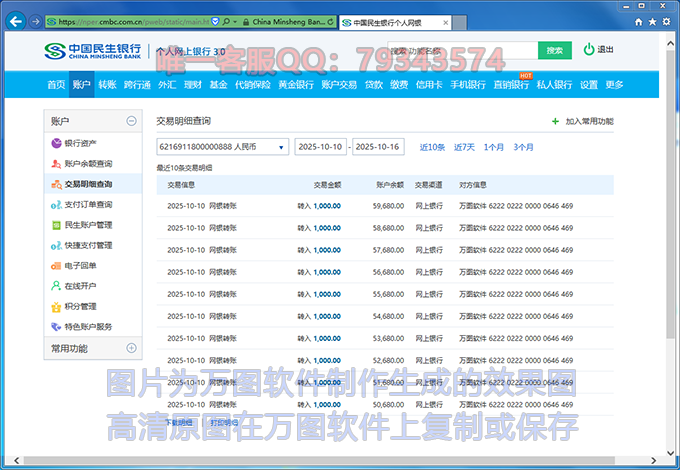Click the 账户余额查询 sidebar icon
The height and width of the screenshot is (470, 680).
pyautogui.click(x=55, y=163)
